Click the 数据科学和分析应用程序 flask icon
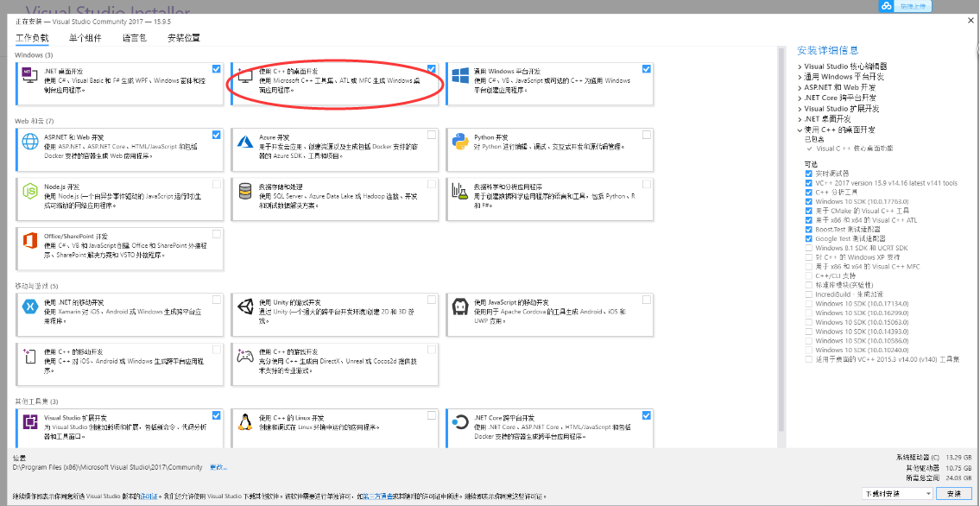The width and height of the screenshot is (980, 506). (x=460, y=191)
